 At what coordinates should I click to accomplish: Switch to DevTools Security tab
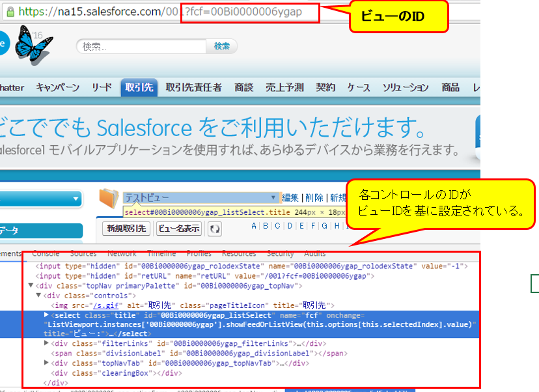pos(281,254)
